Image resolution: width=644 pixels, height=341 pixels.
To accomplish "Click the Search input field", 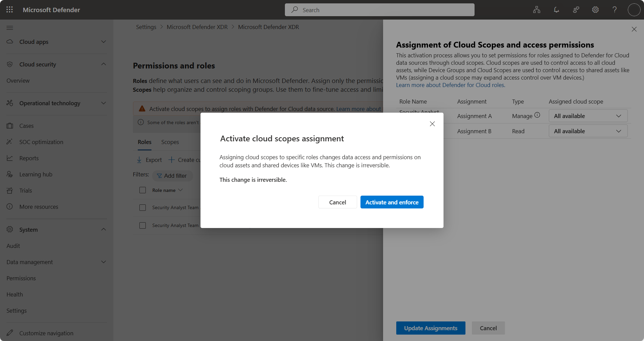I will (379, 10).
